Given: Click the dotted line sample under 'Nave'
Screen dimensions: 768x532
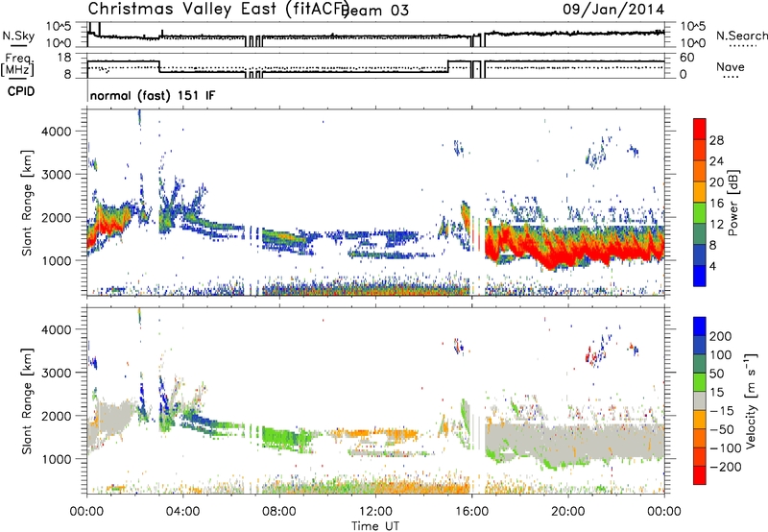Looking at the screenshot, I should tap(731, 77).
